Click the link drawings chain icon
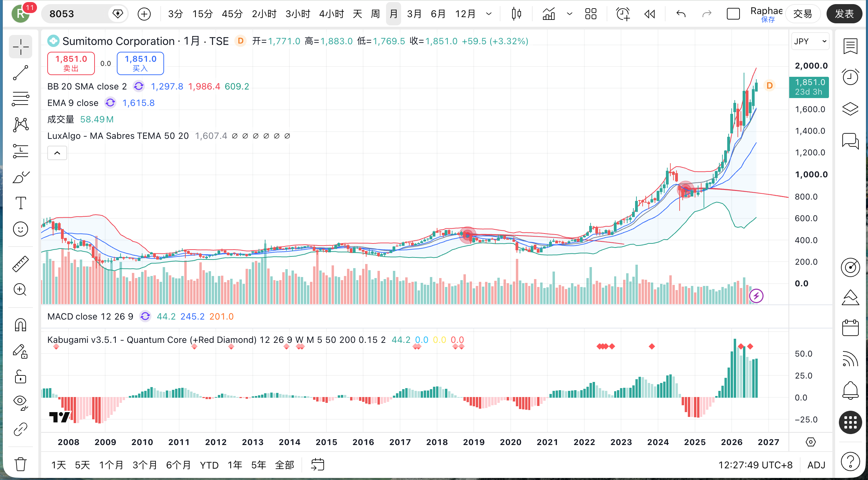Image resolution: width=868 pixels, height=480 pixels. coord(21,429)
